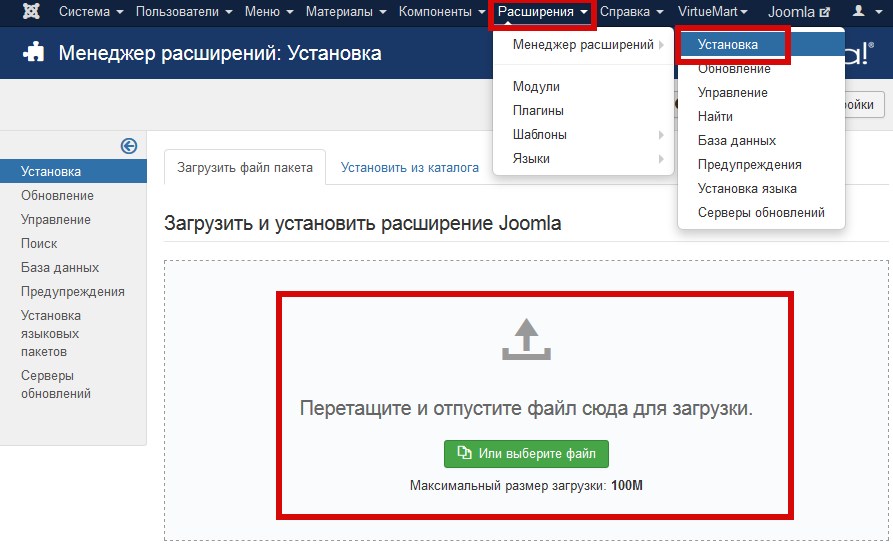Choose Установка in the submenu
Image resolution: width=893 pixels, height=557 pixels.
click(761, 44)
